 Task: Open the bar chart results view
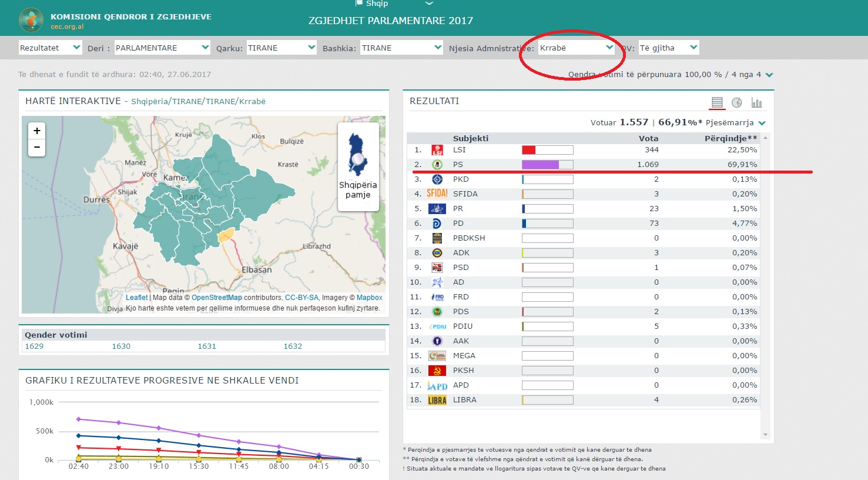coord(757,102)
